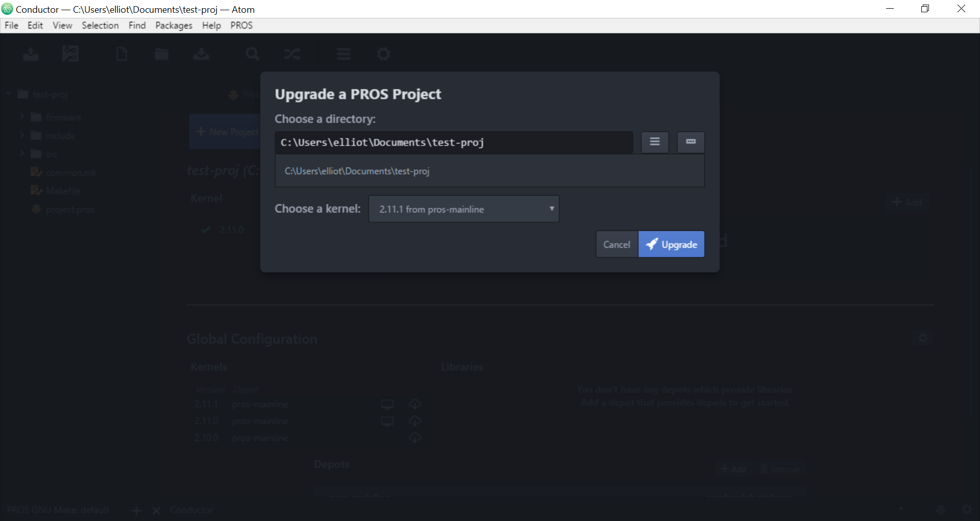Click Add button in Kernel section
Image resolution: width=980 pixels, height=521 pixels.
point(908,202)
